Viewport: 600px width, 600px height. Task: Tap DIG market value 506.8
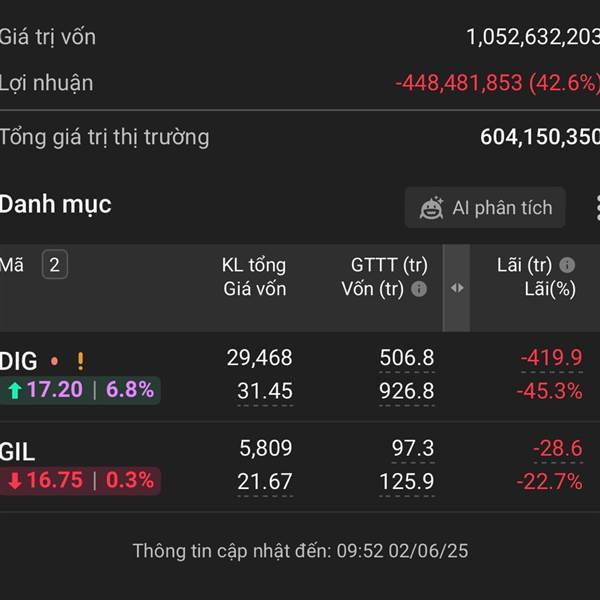coord(407,358)
